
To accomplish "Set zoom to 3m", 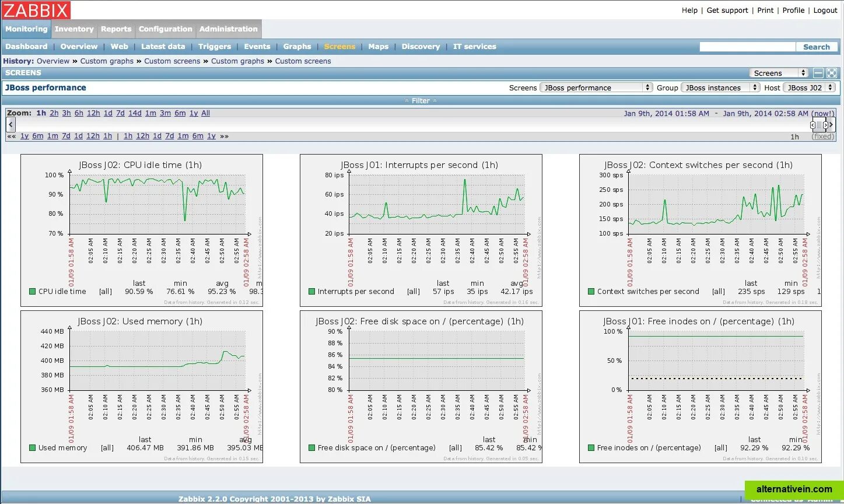I will [165, 113].
